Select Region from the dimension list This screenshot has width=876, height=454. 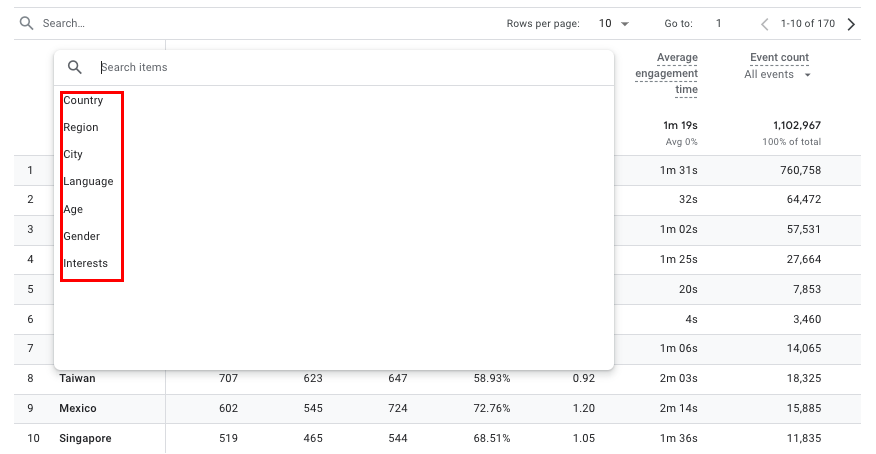pyautogui.click(x=81, y=127)
